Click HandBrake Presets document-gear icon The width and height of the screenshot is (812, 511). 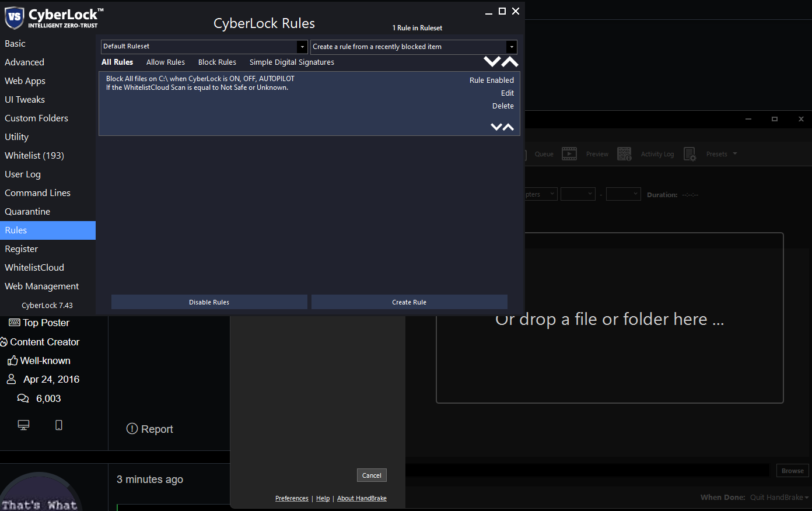[689, 154]
